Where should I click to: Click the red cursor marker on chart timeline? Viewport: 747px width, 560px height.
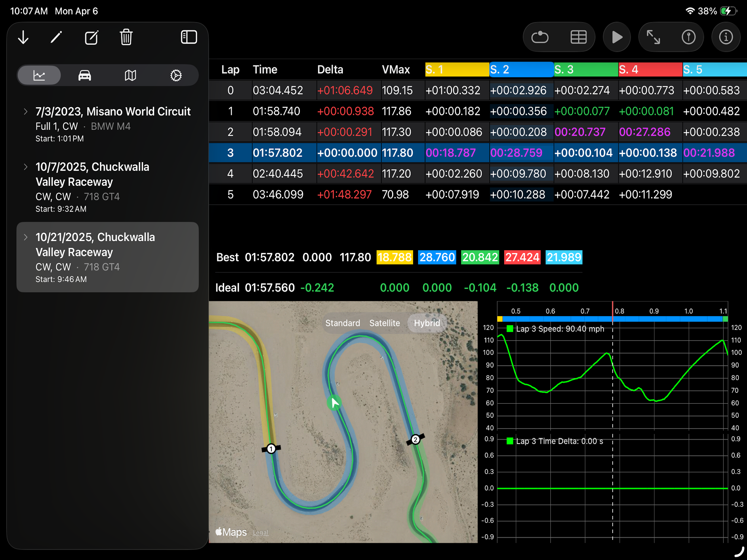click(x=612, y=311)
